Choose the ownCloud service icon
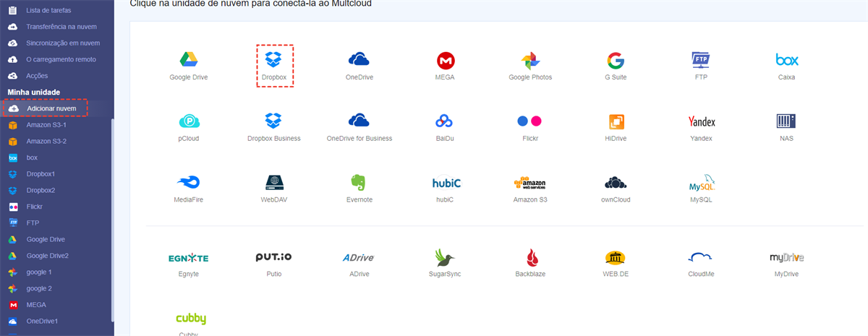Viewport: 868px width, 336px height. 616,182
